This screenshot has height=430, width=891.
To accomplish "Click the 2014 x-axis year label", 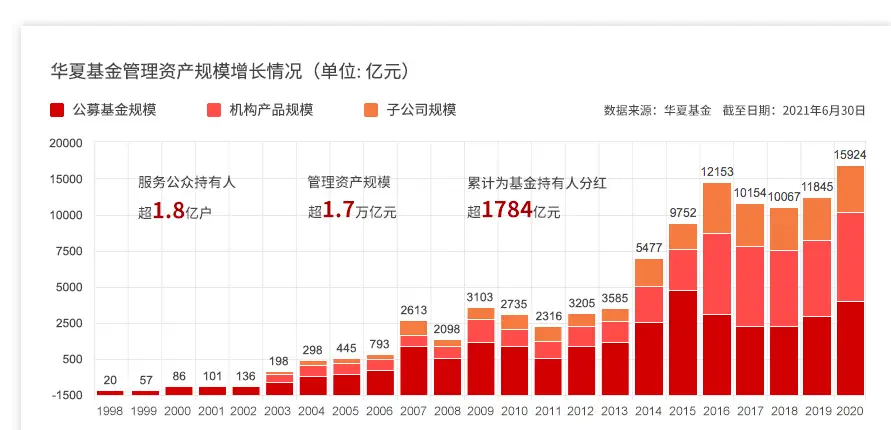I will pos(649,411).
